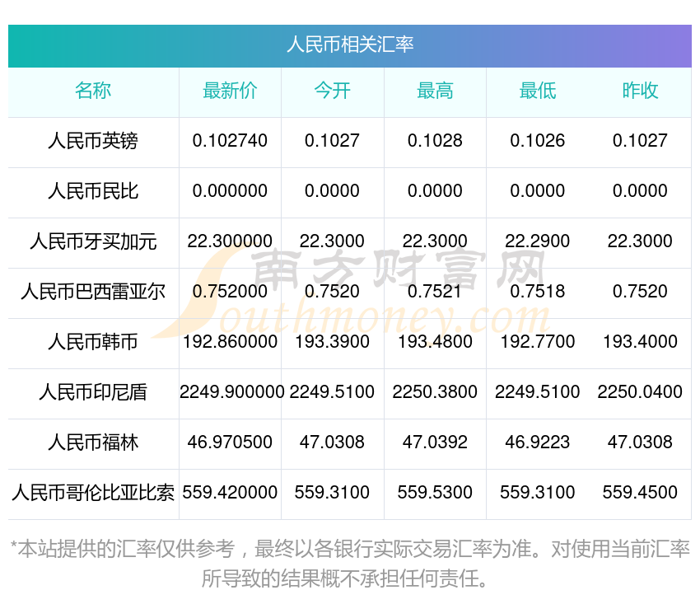Select 最低 value 0.1026 in 英镑 row
700x604 pixels.
point(538,141)
